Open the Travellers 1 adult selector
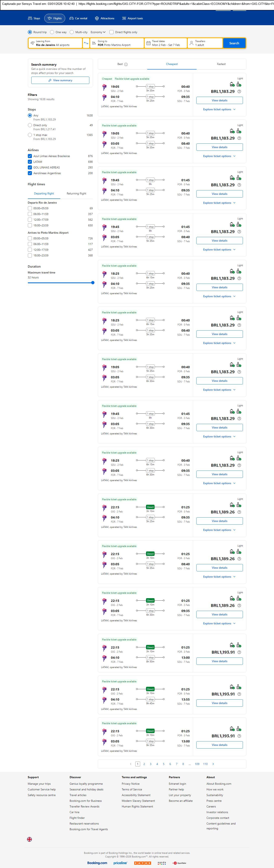Viewport: 274px width, 868px height. click(205, 43)
